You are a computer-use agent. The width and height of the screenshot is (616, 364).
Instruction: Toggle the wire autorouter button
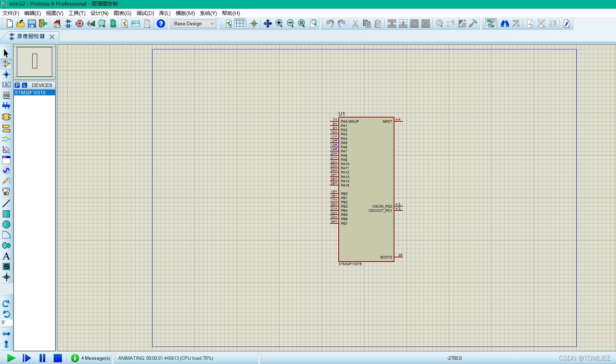(x=491, y=23)
